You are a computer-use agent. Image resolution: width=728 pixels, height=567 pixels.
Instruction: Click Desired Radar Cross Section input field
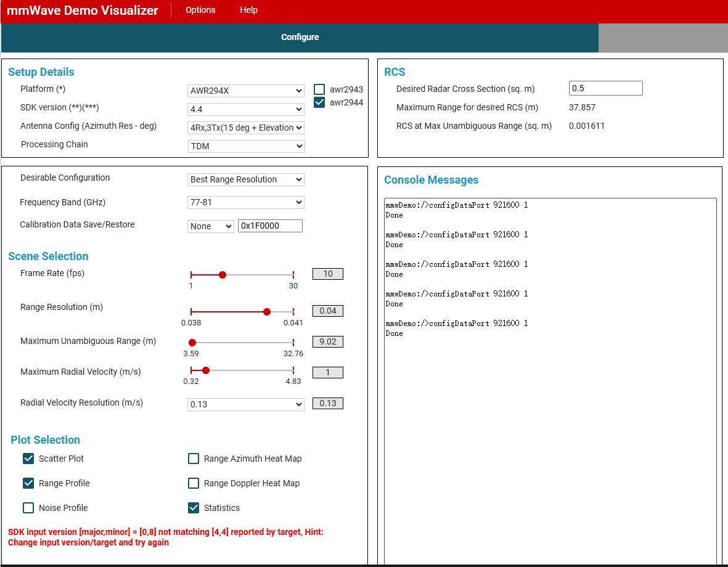point(605,88)
